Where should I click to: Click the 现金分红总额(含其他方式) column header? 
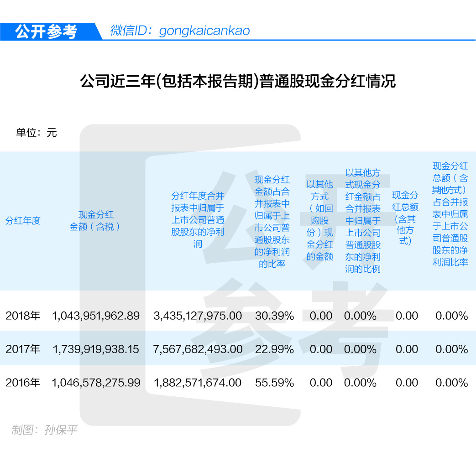[x=405, y=218]
